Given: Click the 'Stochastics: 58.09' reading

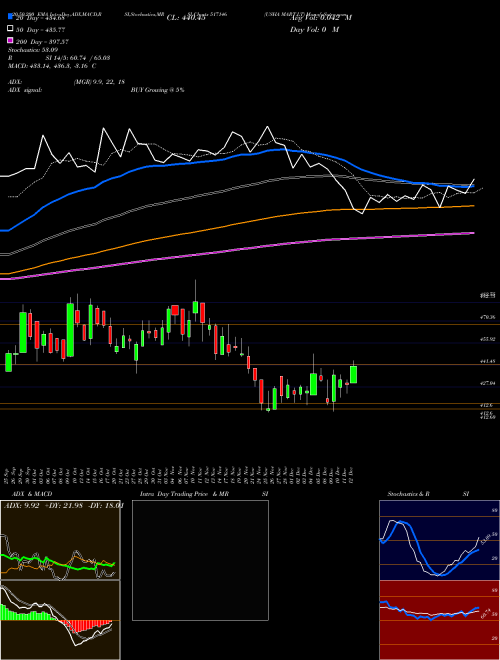Looking at the screenshot, I should (33, 50).
